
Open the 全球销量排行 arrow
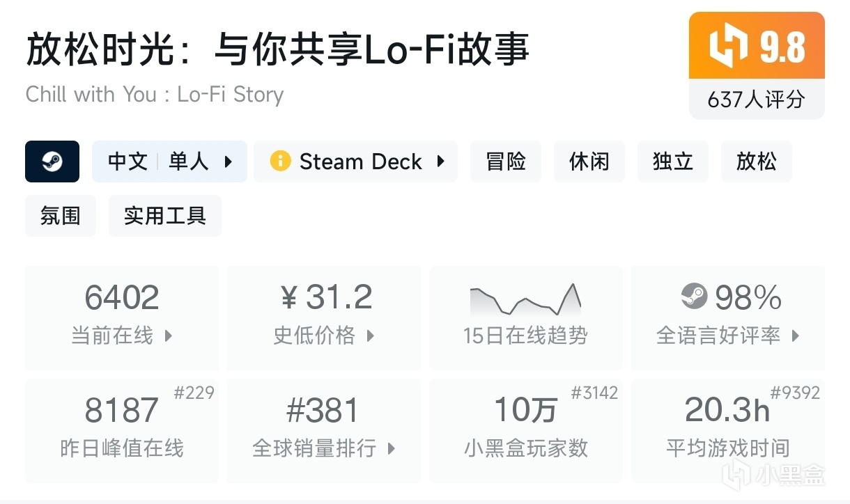(392, 448)
